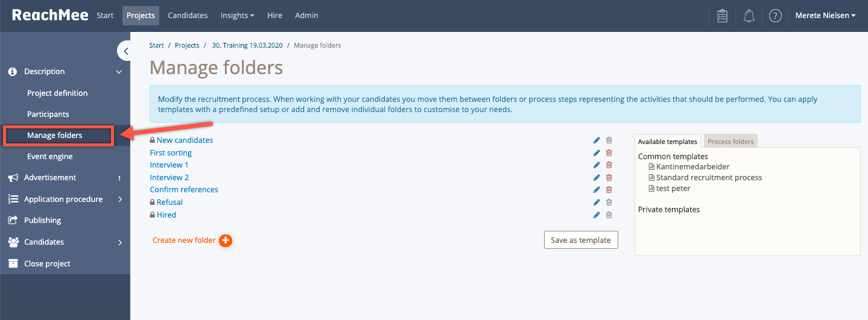Screen dimensions: 868x320
Task: Open the notifications bell icon
Action: pyautogui.click(x=749, y=16)
